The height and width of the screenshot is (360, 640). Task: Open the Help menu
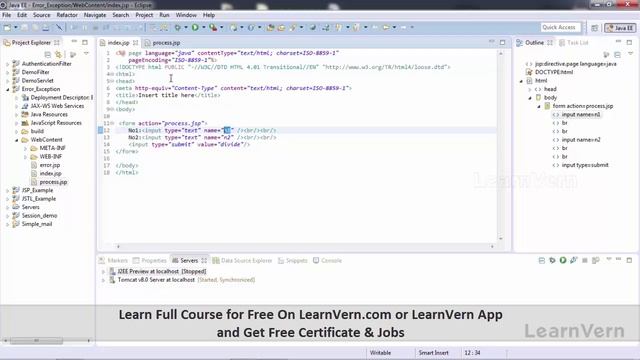point(209,15)
